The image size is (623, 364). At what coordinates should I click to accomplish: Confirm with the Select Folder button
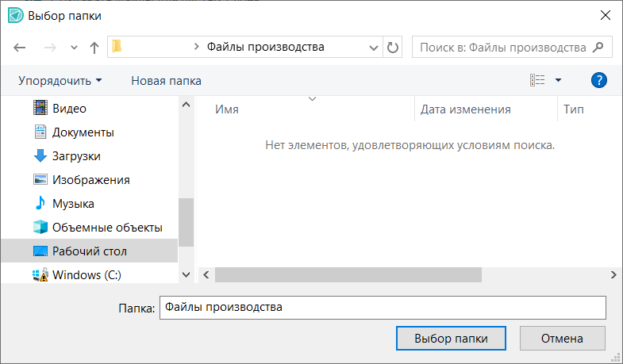[x=452, y=339]
